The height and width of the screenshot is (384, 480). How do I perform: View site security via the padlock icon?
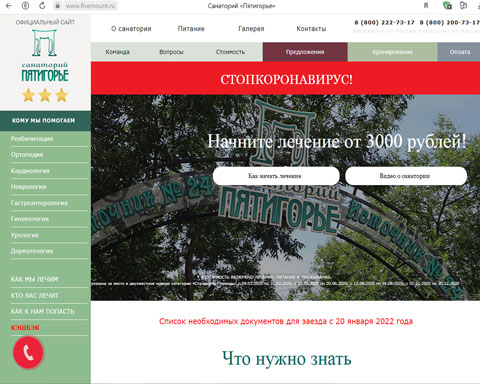pyautogui.click(x=57, y=6)
